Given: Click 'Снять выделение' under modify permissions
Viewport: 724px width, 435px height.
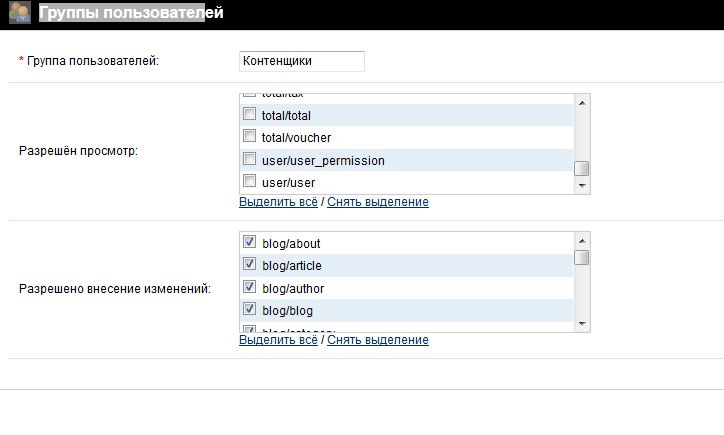Looking at the screenshot, I should [x=378, y=340].
